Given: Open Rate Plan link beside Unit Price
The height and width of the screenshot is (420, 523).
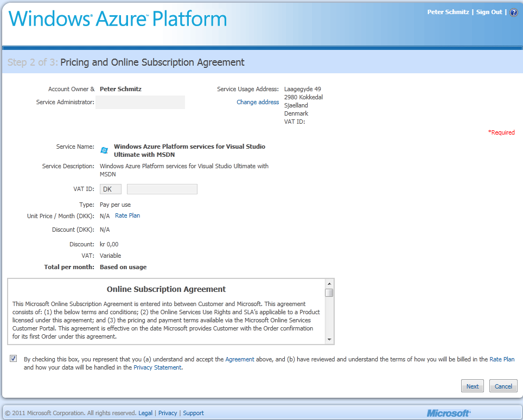Looking at the screenshot, I should [127, 215].
